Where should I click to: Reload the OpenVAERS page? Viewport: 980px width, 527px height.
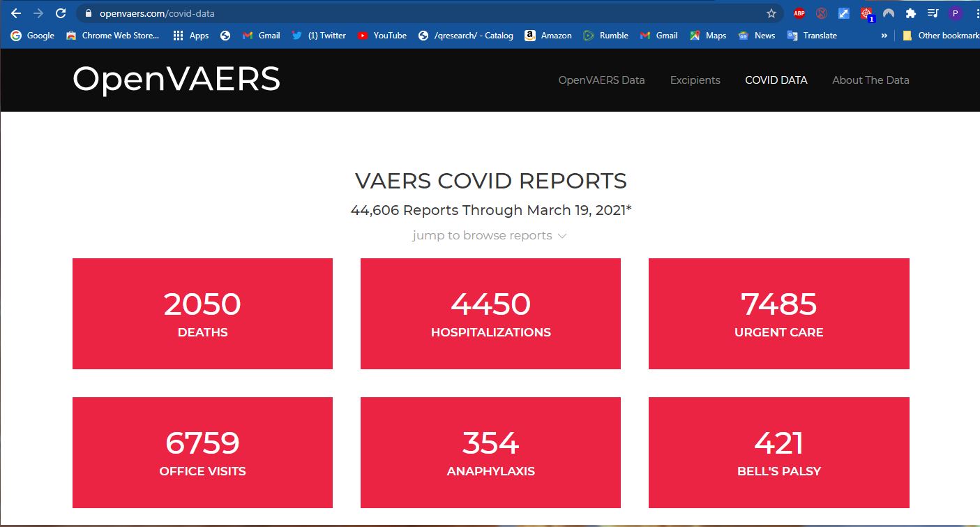[61, 13]
